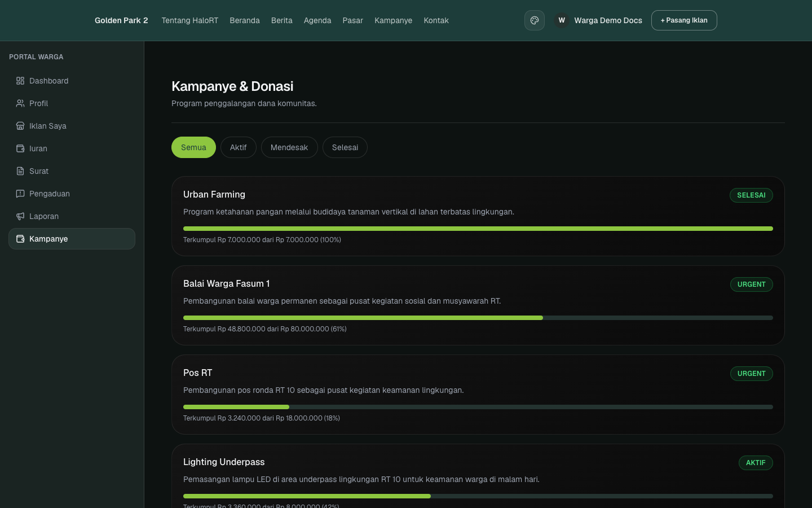Click the Urban Farming progress bar
Screen dimensions: 812x508
tap(478, 229)
